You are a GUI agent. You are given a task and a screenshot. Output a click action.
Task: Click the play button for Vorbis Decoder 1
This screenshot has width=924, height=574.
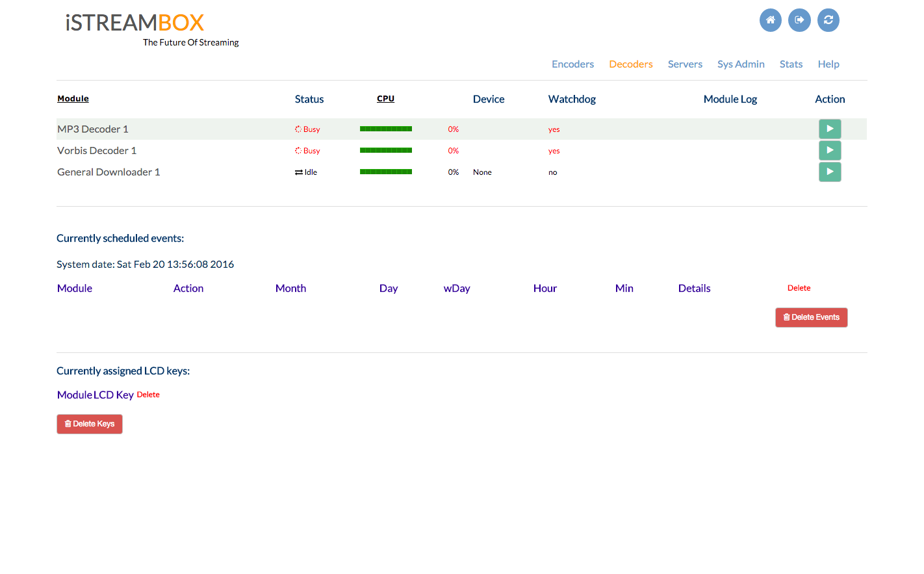830,150
